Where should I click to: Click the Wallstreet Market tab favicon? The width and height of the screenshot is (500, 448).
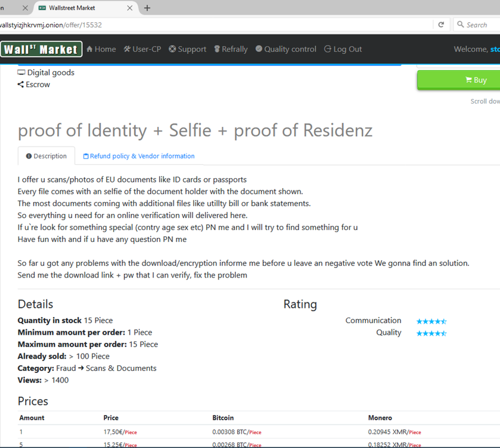coord(42,8)
